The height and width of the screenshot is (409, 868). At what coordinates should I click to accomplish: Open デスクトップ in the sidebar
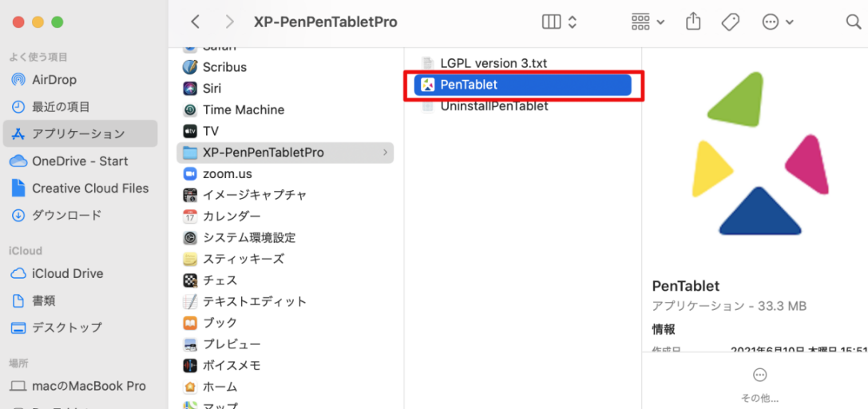(81, 328)
